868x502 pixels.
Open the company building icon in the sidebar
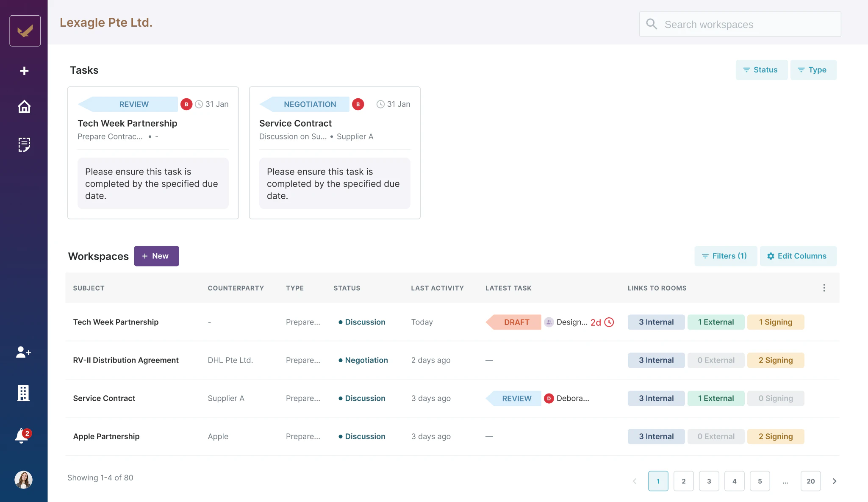[x=23, y=393]
